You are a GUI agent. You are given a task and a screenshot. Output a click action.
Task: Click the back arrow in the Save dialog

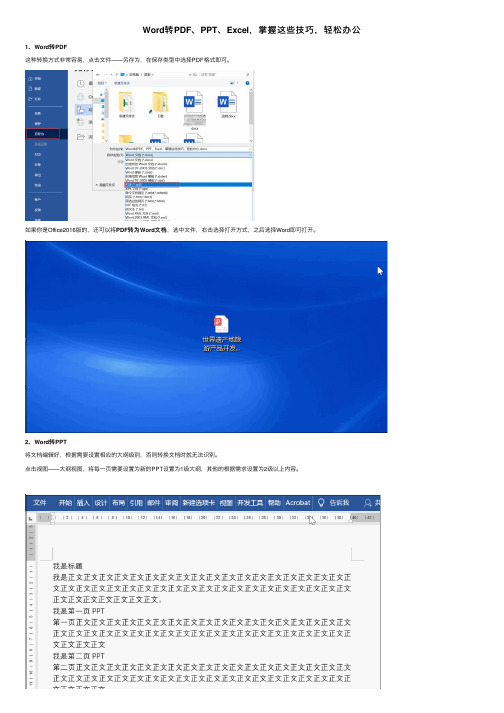(98, 75)
